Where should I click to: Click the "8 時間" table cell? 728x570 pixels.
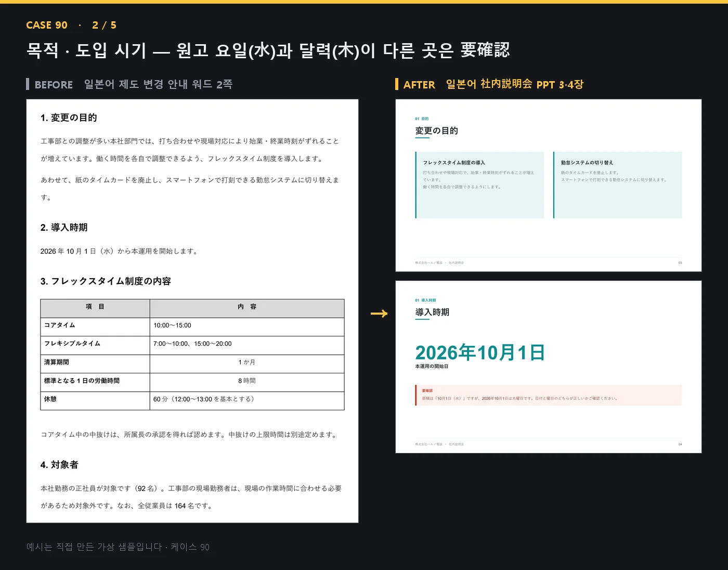click(247, 382)
